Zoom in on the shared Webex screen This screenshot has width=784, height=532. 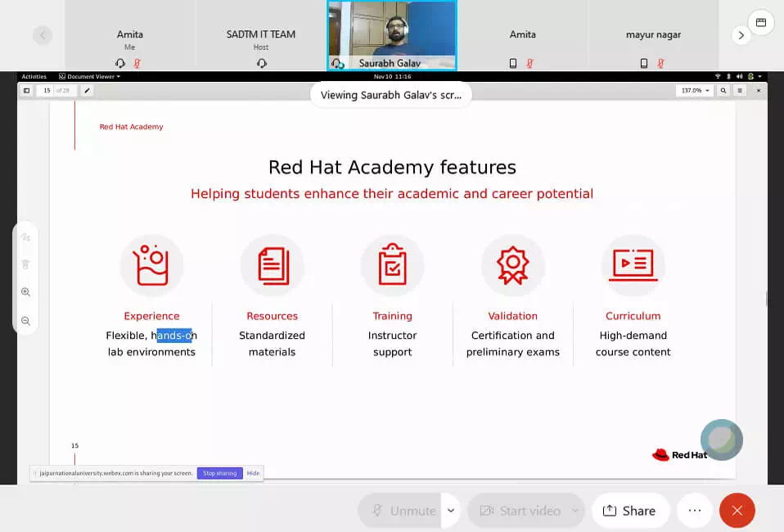tap(25, 292)
